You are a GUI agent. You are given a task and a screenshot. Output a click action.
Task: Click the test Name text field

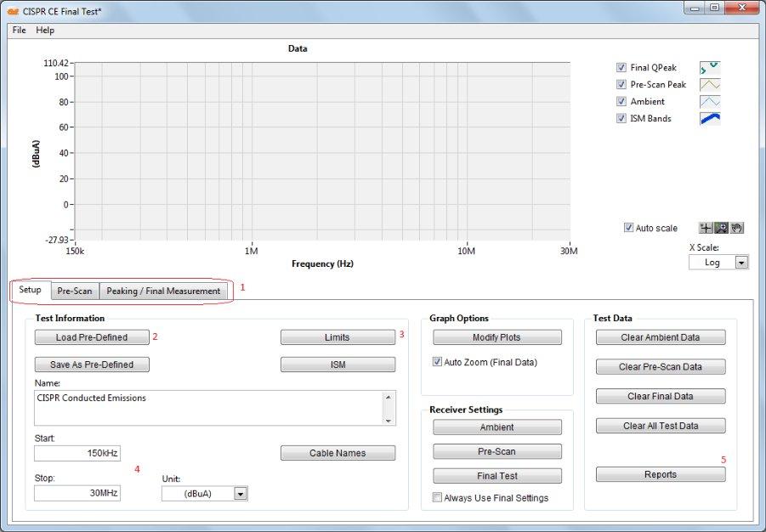(x=209, y=408)
